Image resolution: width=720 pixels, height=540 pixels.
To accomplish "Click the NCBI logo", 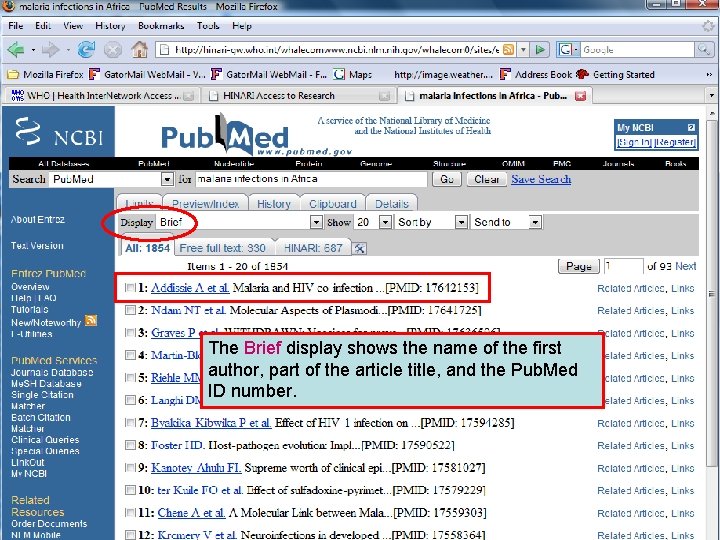I will 58,132.
